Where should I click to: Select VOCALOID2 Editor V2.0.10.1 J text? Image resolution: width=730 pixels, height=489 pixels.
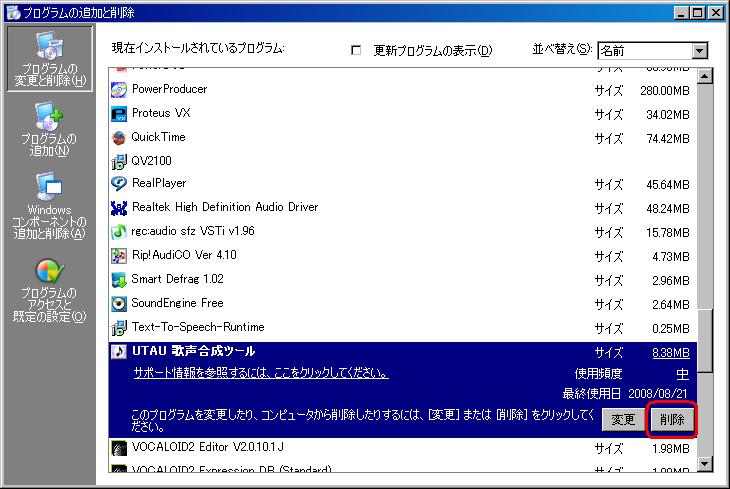pos(208,447)
